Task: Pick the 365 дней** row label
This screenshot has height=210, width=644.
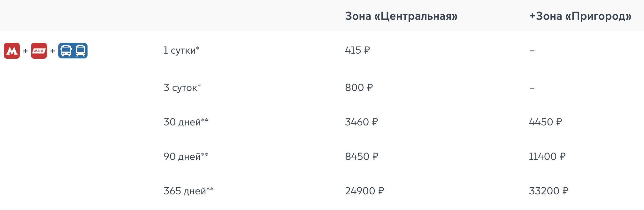Action: click(x=188, y=191)
